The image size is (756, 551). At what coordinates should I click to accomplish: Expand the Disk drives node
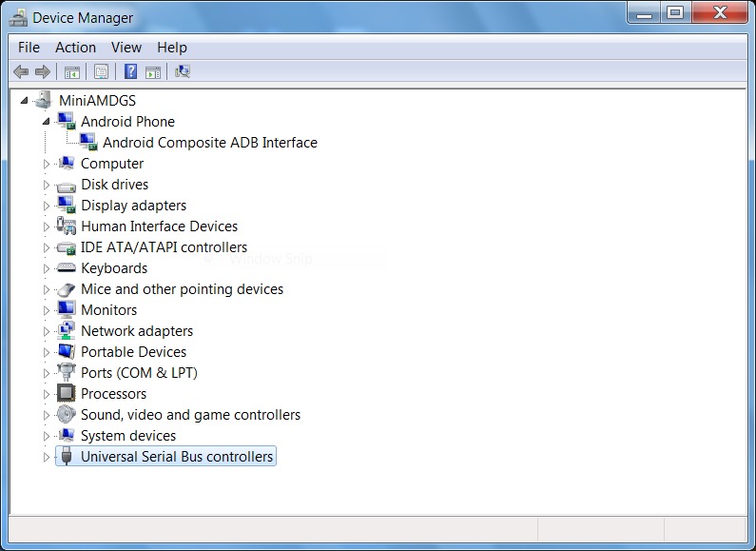tap(47, 185)
